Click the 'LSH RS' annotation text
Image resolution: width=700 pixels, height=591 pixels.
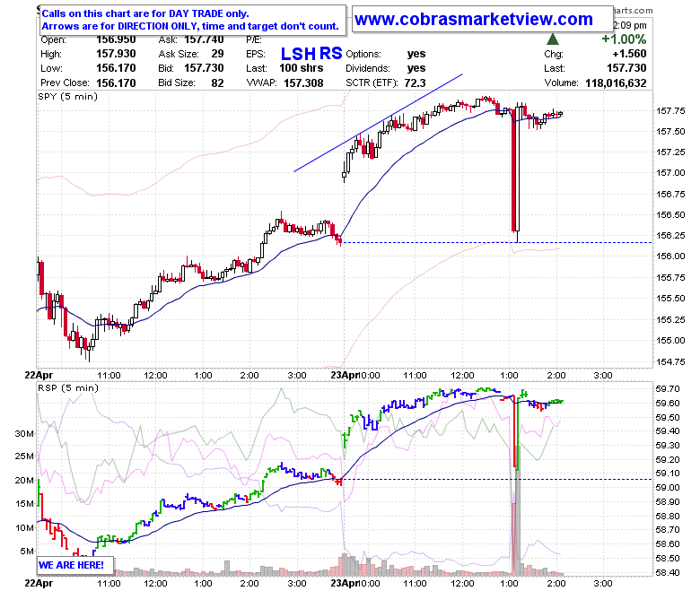(311, 54)
